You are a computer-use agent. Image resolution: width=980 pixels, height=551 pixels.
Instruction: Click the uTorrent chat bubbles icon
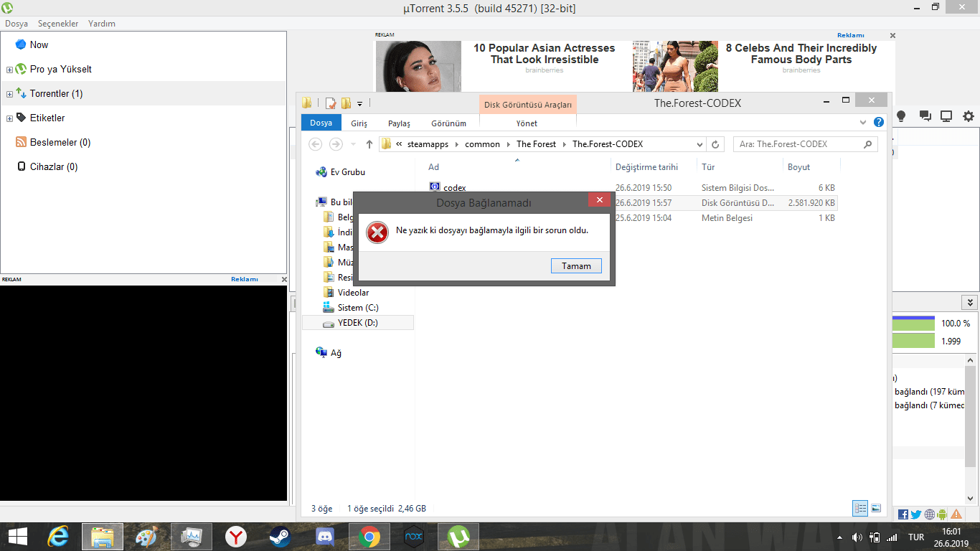pyautogui.click(x=925, y=116)
